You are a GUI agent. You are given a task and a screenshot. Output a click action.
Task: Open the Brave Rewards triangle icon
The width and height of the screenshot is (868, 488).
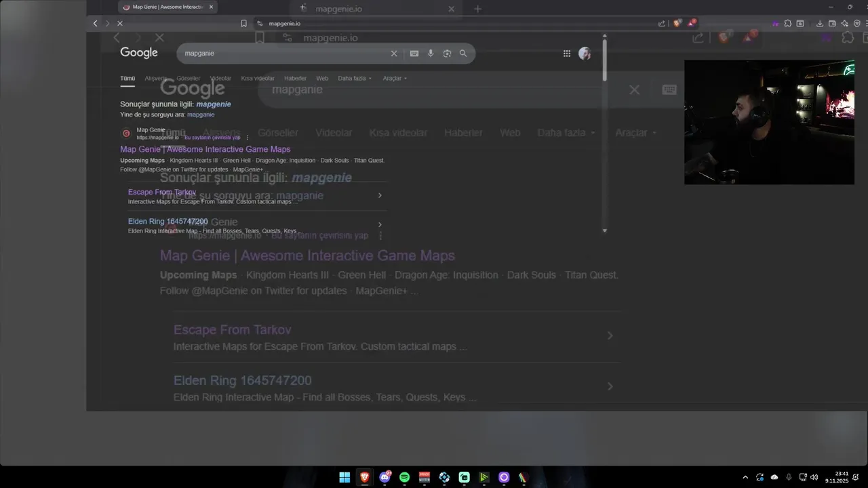[692, 23]
